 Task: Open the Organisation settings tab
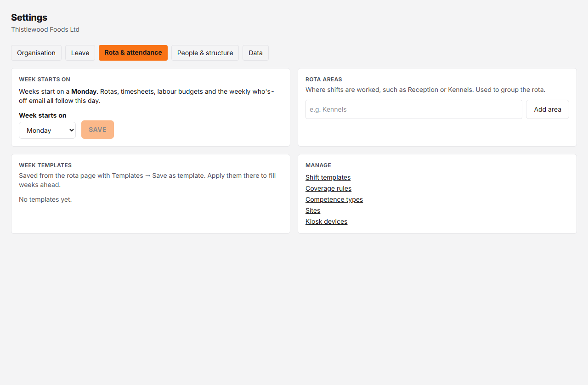tap(36, 53)
